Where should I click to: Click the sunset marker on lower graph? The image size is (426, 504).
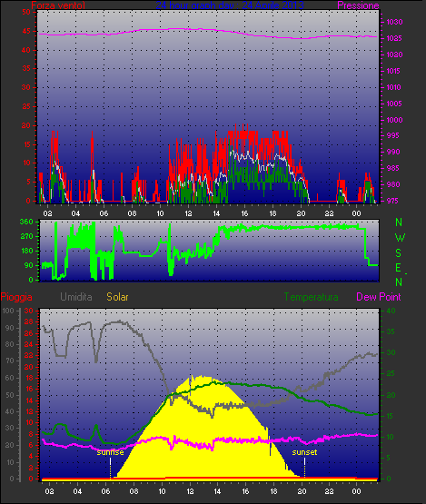(304, 452)
